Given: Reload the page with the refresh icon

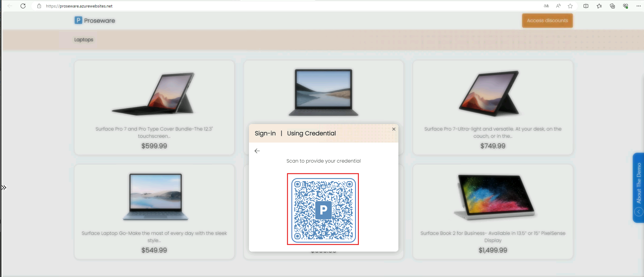Looking at the screenshot, I should [x=23, y=6].
